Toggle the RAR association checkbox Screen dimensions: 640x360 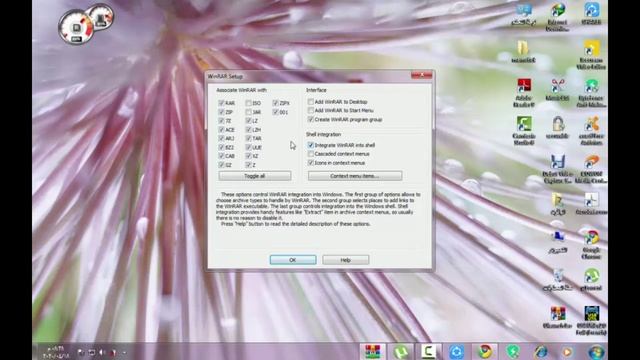(x=221, y=103)
